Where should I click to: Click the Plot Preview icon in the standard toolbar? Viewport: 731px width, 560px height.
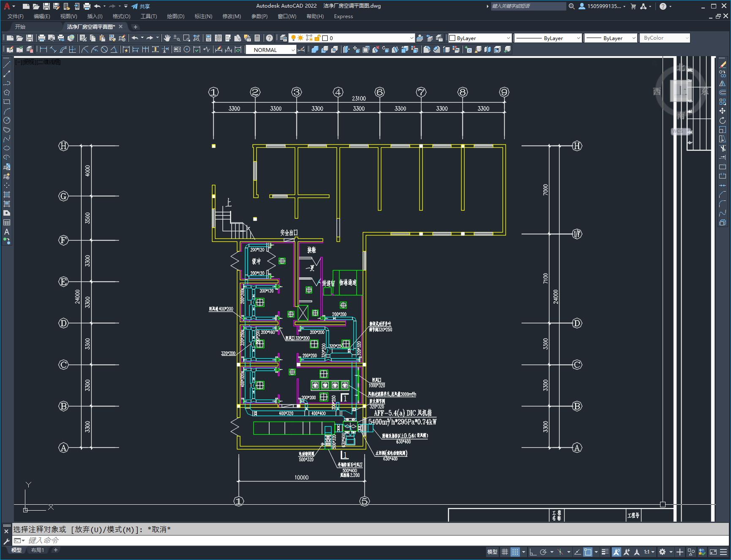pos(52,38)
